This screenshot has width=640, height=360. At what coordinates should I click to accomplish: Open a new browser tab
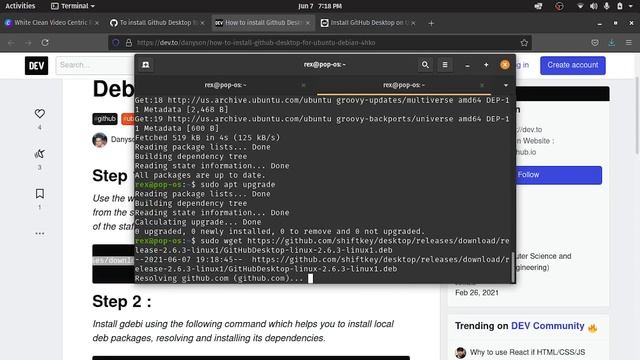pos(431,23)
